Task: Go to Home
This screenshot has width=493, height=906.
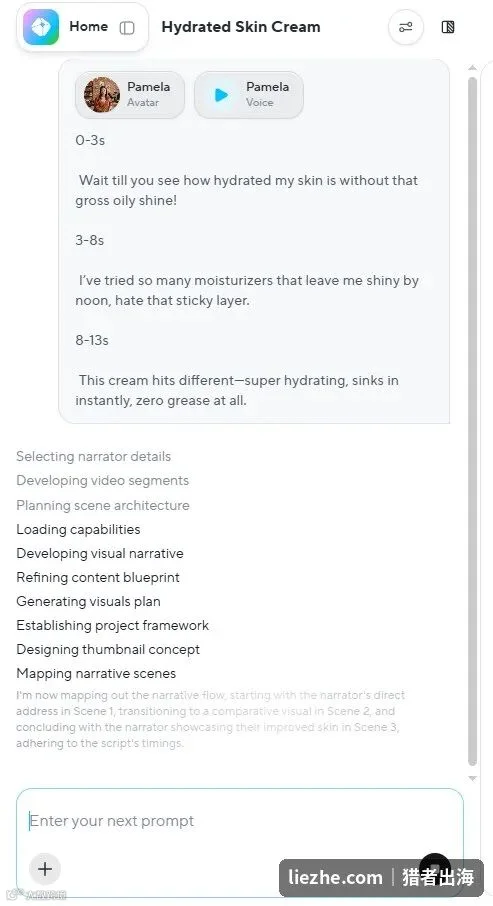Action: [x=88, y=27]
